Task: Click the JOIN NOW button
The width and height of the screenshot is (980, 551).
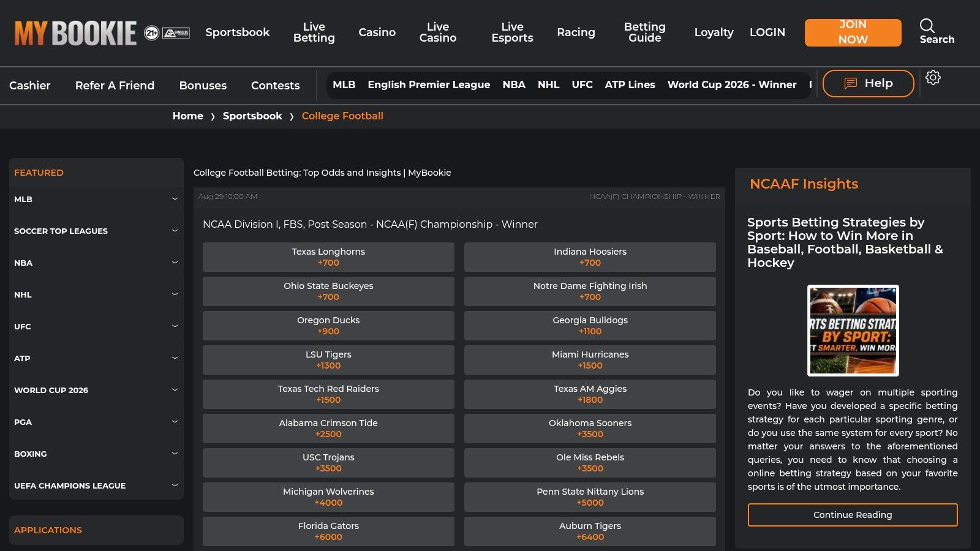Action: 853,32
